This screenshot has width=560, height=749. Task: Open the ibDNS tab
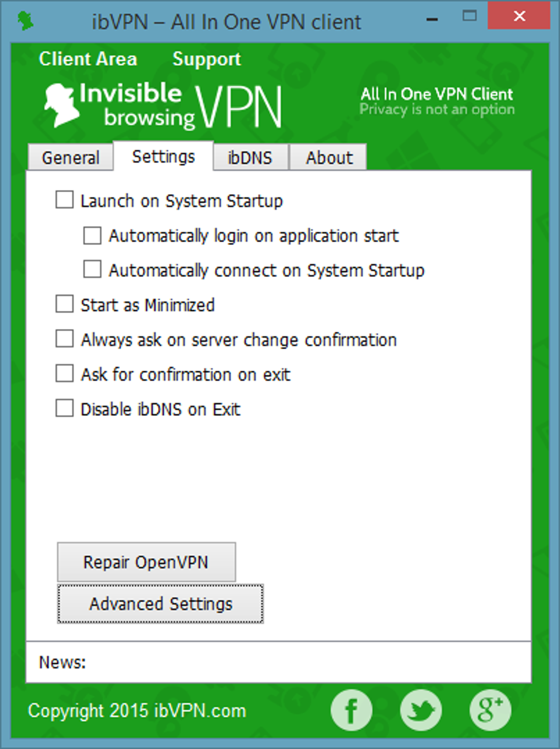pos(250,158)
